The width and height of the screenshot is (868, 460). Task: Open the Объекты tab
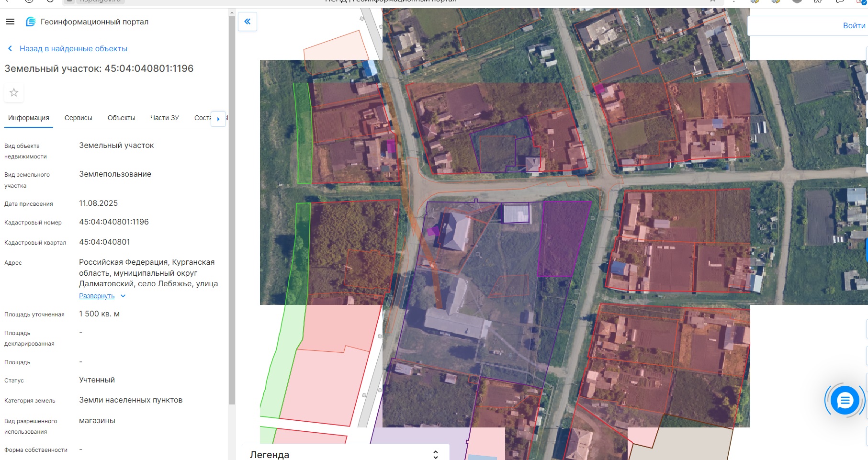click(121, 118)
